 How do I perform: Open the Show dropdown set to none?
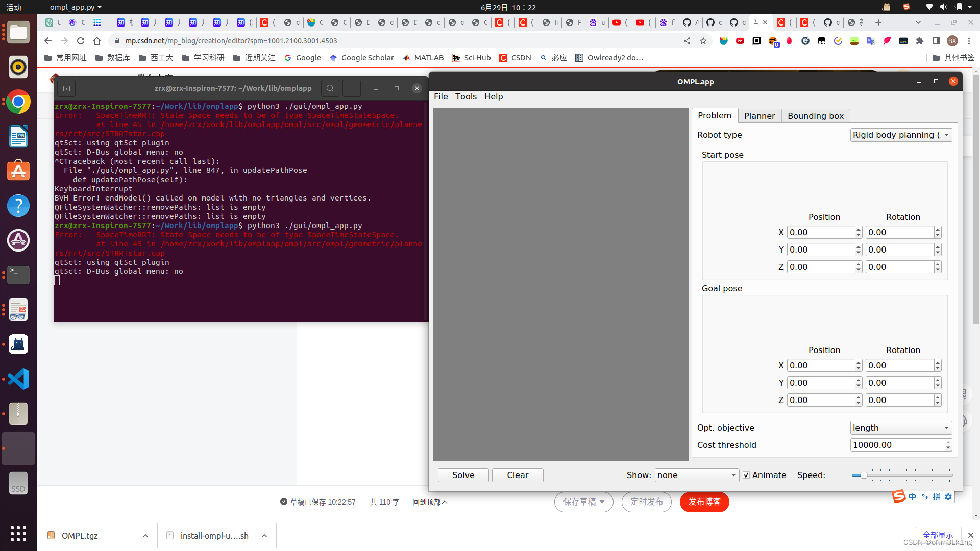[x=697, y=475]
